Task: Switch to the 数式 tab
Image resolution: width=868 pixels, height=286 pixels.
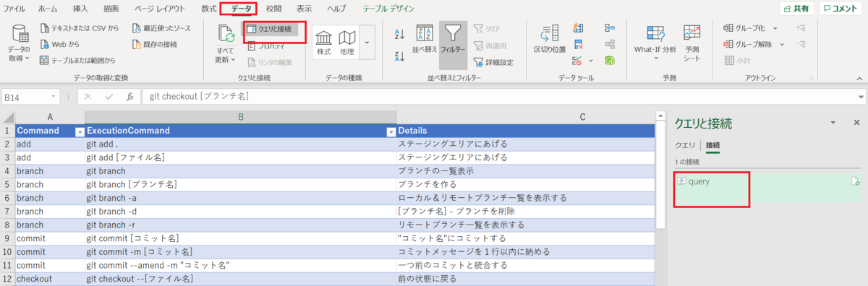Action: 208,9
